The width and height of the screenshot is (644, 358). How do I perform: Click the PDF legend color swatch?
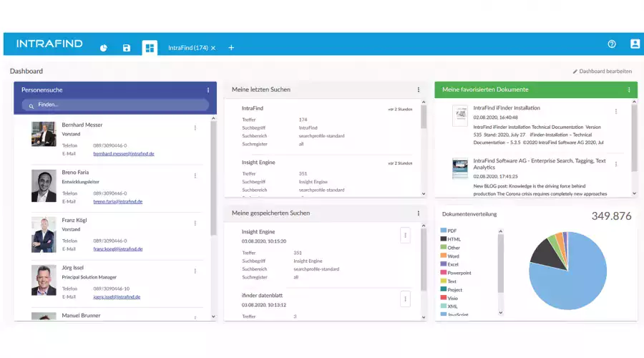(x=443, y=231)
